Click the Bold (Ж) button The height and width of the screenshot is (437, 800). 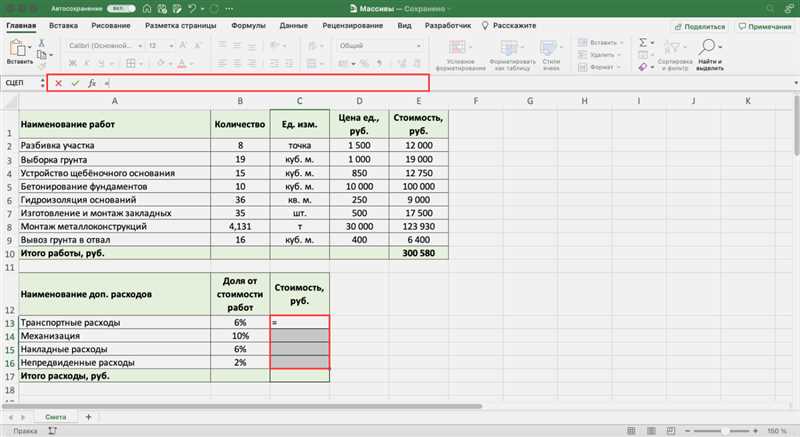[x=73, y=63]
